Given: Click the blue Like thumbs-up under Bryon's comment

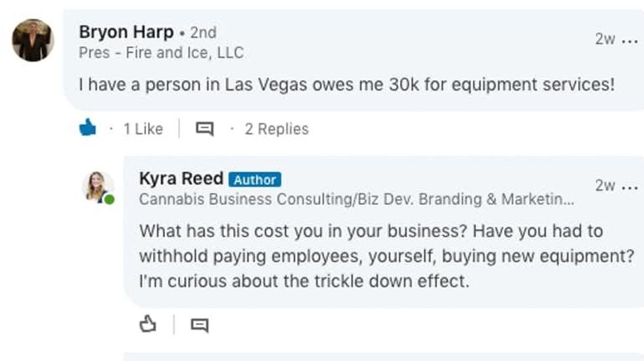Looking at the screenshot, I should coord(87,129).
